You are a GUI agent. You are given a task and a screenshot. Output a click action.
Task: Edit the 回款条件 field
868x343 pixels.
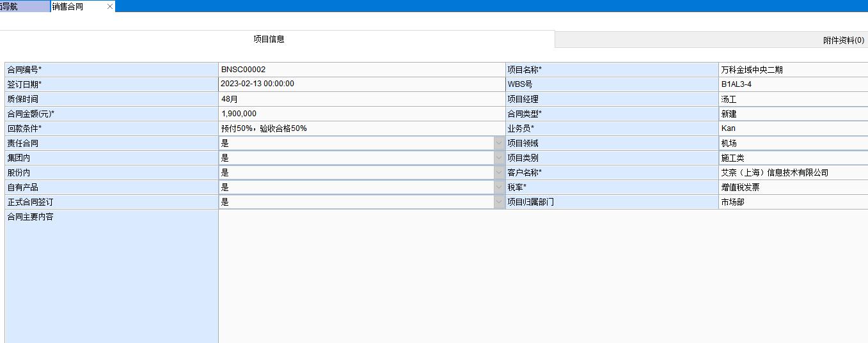[x=361, y=128]
